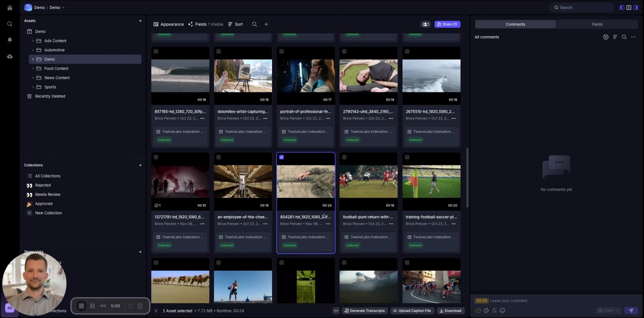Expand the Automotive folder
644x318 pixels.
click(x=33, y=50)
